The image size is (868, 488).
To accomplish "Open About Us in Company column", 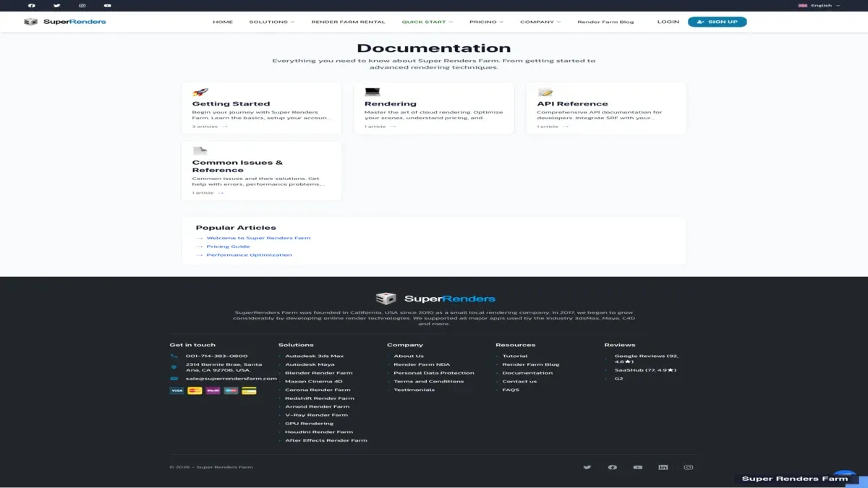I will pyautogui.click(x=409, y=356).
